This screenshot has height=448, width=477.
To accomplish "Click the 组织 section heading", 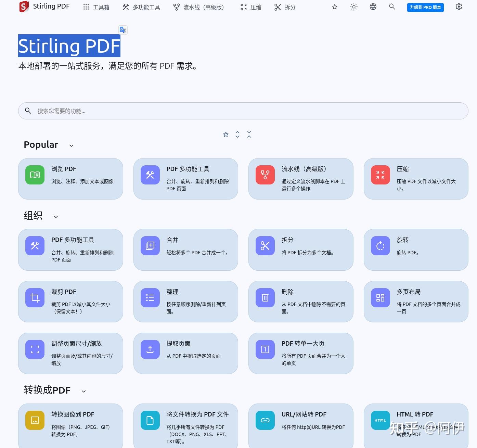I will [33, 216].
